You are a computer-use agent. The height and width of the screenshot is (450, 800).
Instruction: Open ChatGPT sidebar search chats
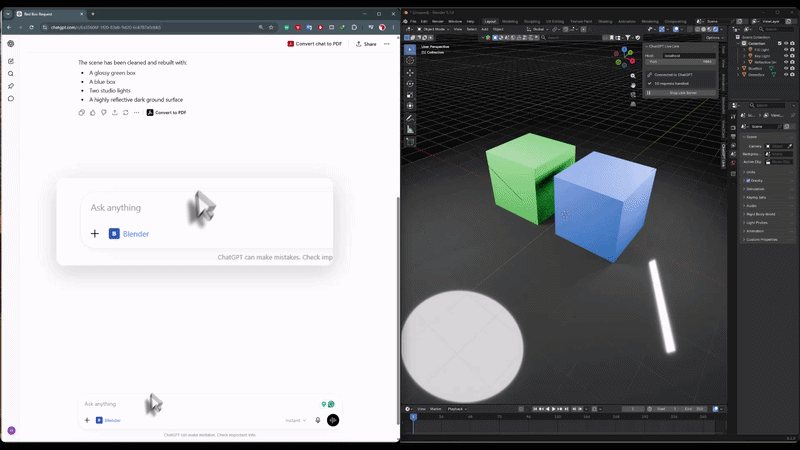click(11, 73)
